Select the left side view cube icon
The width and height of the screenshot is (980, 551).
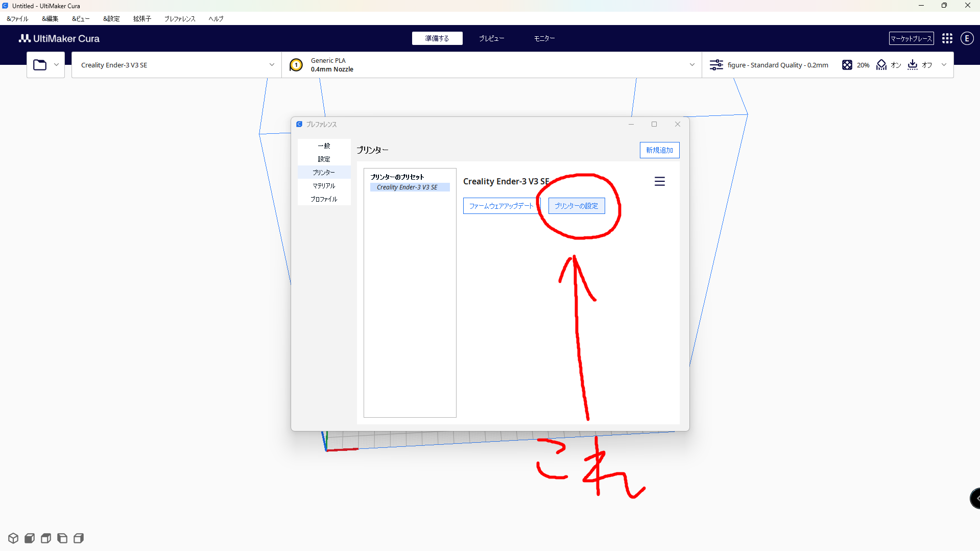click(x=62, y=538)
